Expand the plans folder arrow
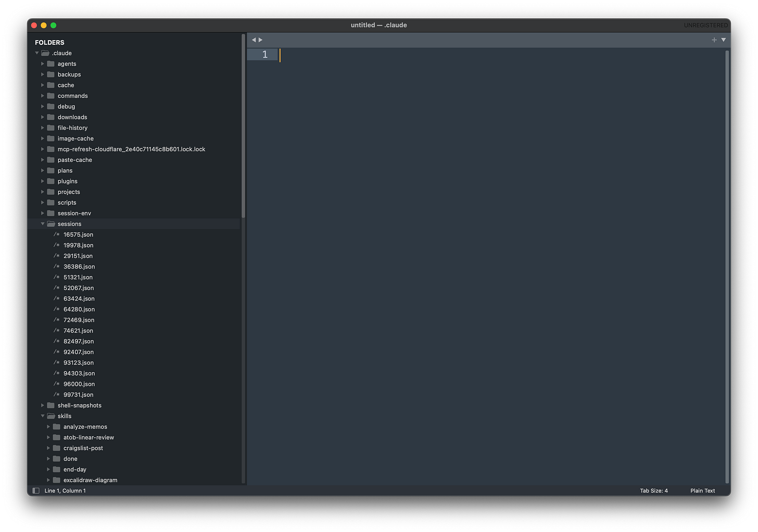The width and height of the screenshot is (758, 532). [43, 170]
